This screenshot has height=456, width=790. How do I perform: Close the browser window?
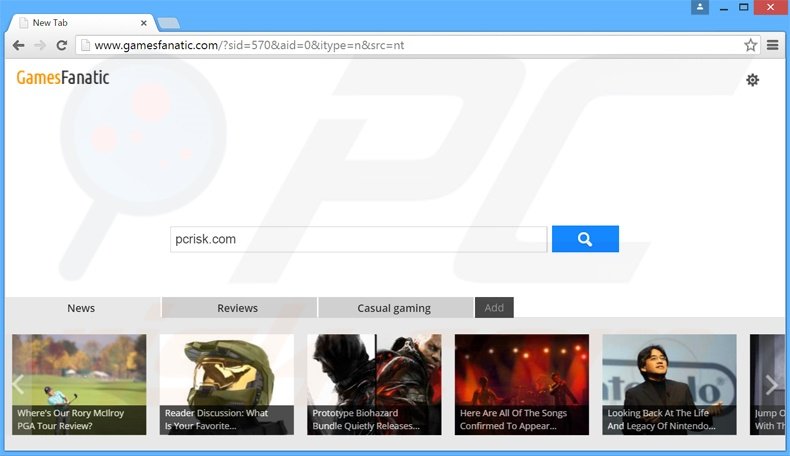pyautogui.click(x=770, y=8)
